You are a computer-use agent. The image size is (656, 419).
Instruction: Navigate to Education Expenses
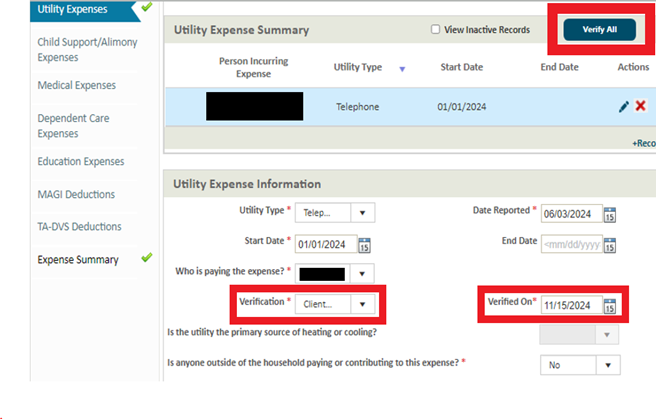tap(81, 161)
